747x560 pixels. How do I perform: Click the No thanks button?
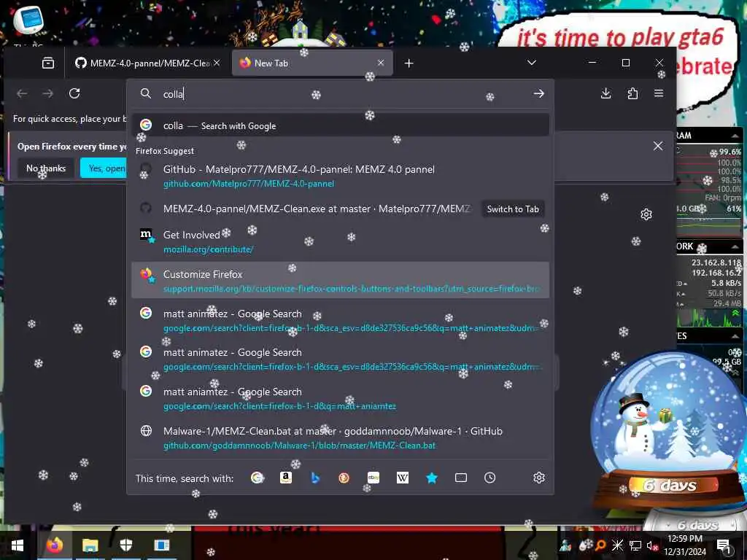coord(46,168)
